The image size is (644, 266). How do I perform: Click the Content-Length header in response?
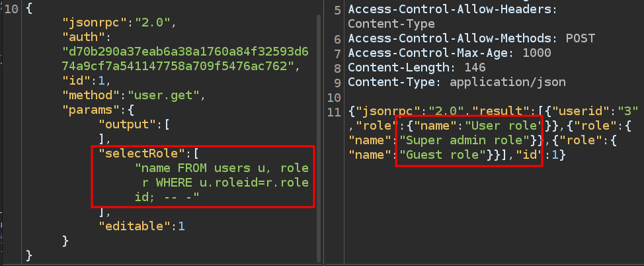391,67
